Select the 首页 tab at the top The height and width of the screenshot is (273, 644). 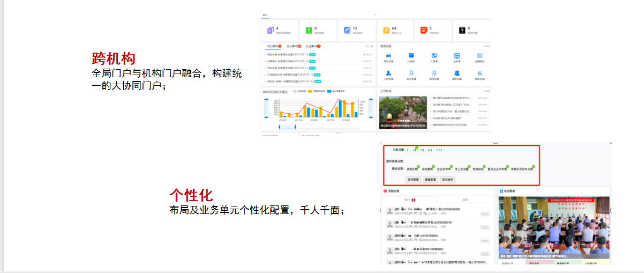tap(265, 15)
